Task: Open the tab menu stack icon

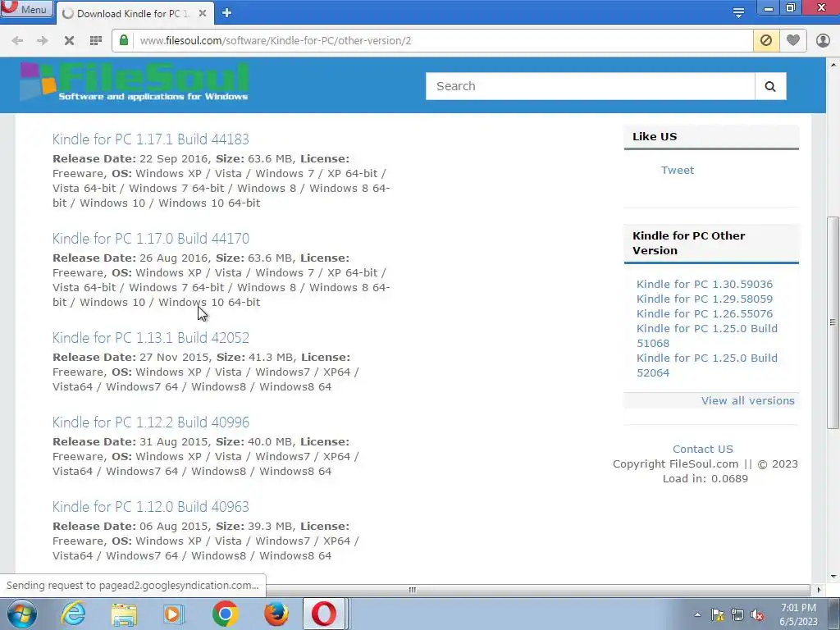Action: click(x=739, y=12)
